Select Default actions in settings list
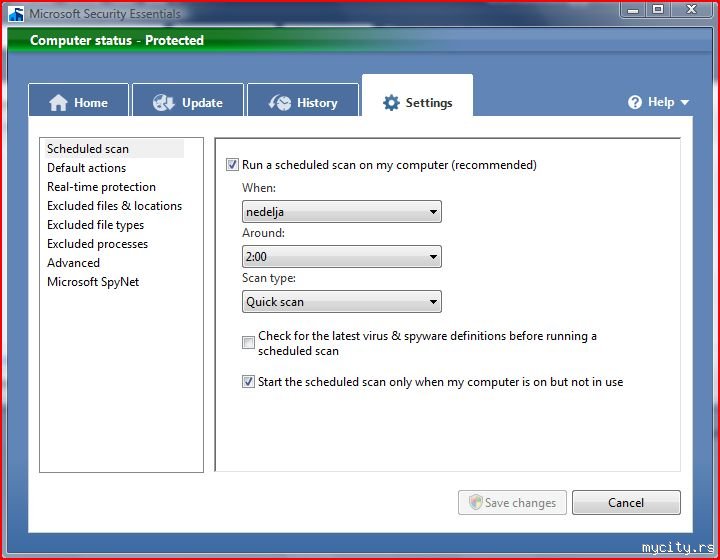720x560 pixels. coord(86,168)
